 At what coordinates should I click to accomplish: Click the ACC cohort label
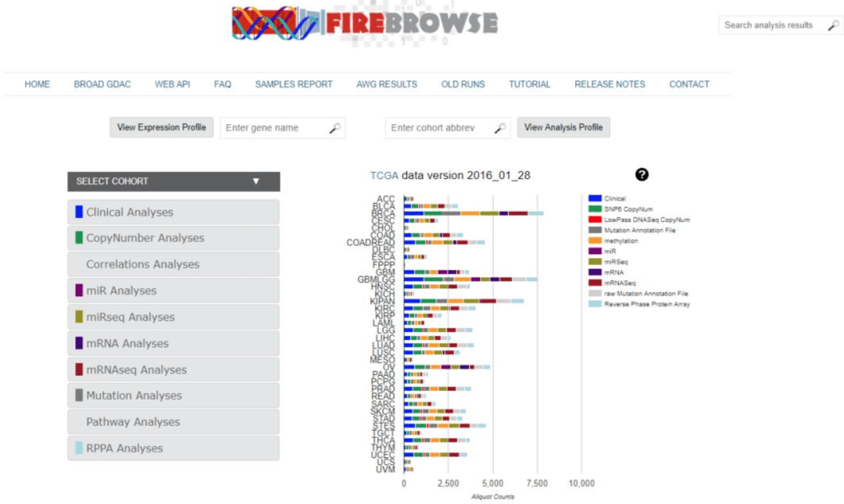(386, 199)
